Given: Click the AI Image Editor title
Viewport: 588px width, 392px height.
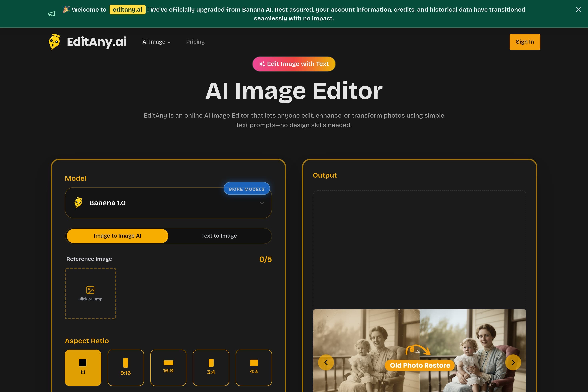Looking at the screenshot, I should click(x=294, y=91).
